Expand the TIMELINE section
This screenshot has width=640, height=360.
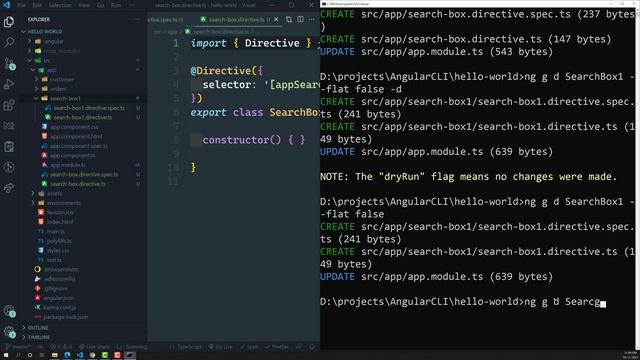point(39,337)
